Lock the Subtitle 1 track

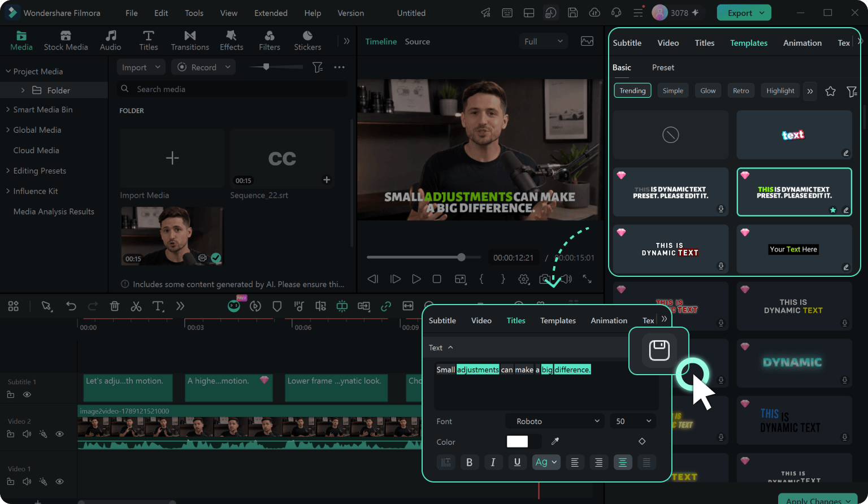[x=11, y=395]
